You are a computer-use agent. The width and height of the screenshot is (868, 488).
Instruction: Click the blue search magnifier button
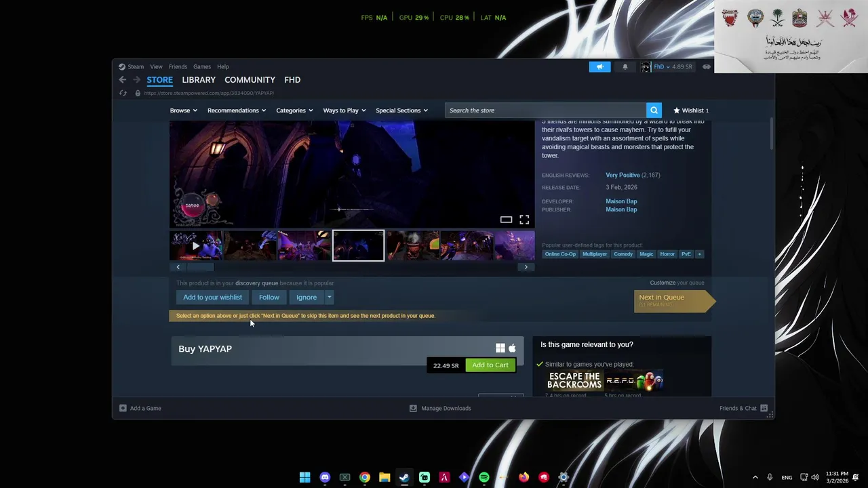point(654,110)
